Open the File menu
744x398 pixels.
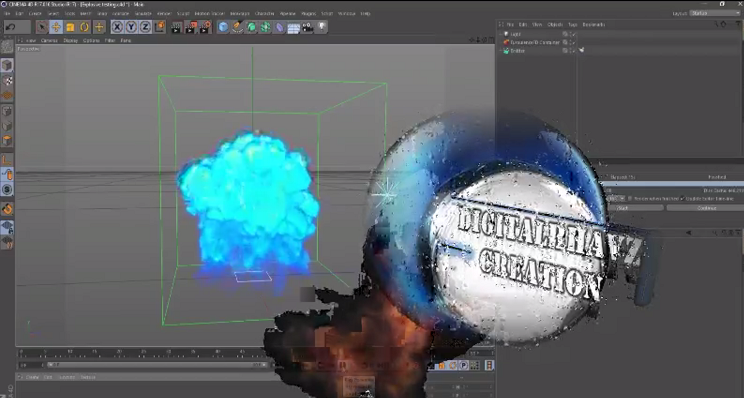click(7, 14)
